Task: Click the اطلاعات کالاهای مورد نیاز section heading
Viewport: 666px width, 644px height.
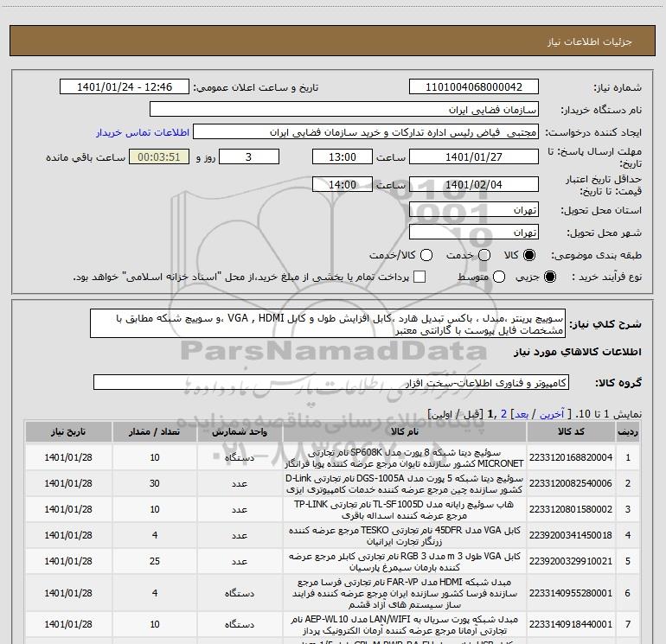Action: pos(578,352)
